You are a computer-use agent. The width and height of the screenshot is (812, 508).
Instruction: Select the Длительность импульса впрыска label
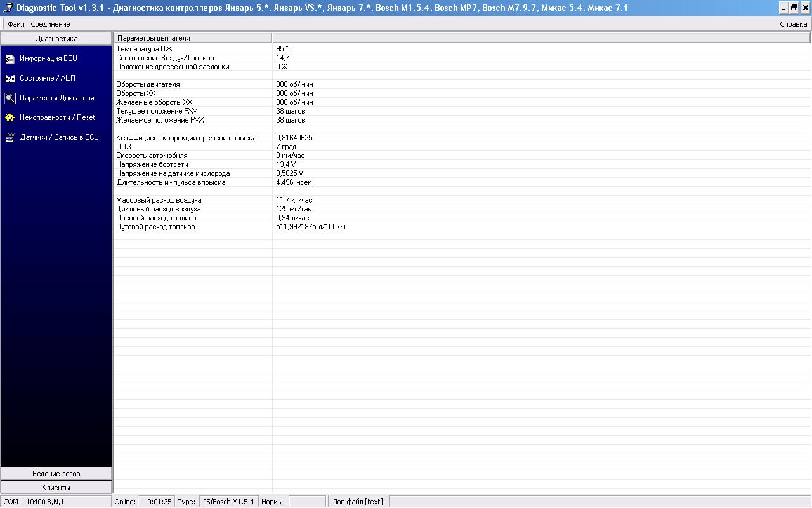(x=171, y=182)
